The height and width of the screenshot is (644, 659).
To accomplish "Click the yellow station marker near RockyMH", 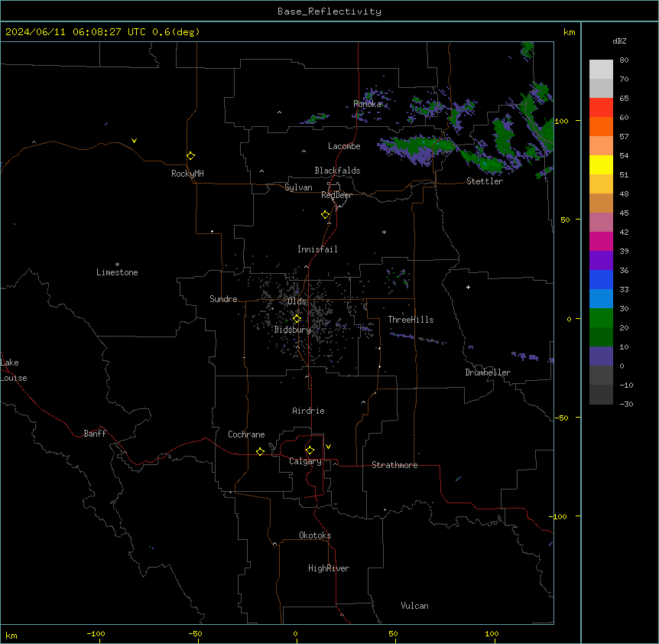I will tap(190, 156).
